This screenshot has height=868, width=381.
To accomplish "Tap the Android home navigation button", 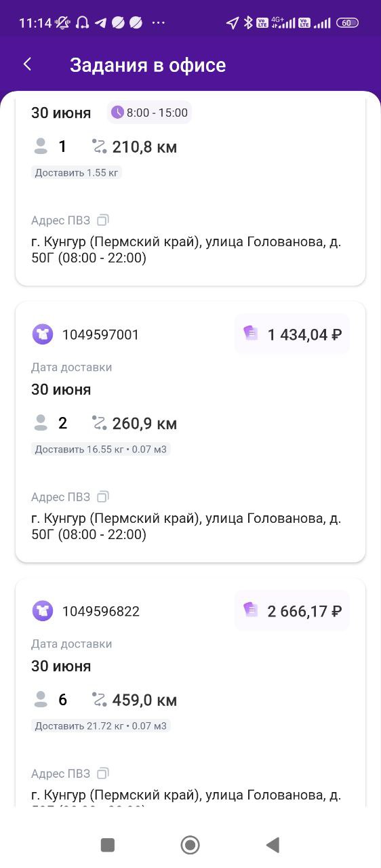I will click(190, 844).
